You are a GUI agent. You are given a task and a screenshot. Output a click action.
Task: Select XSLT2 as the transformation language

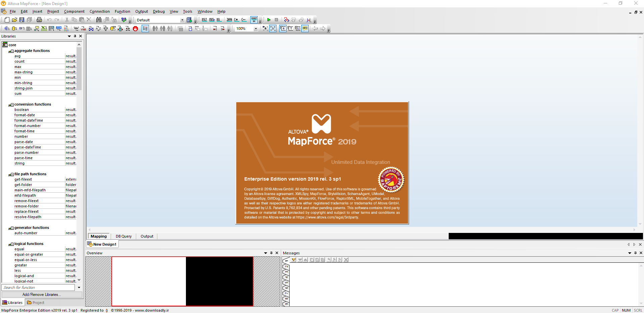click(212, 20)
